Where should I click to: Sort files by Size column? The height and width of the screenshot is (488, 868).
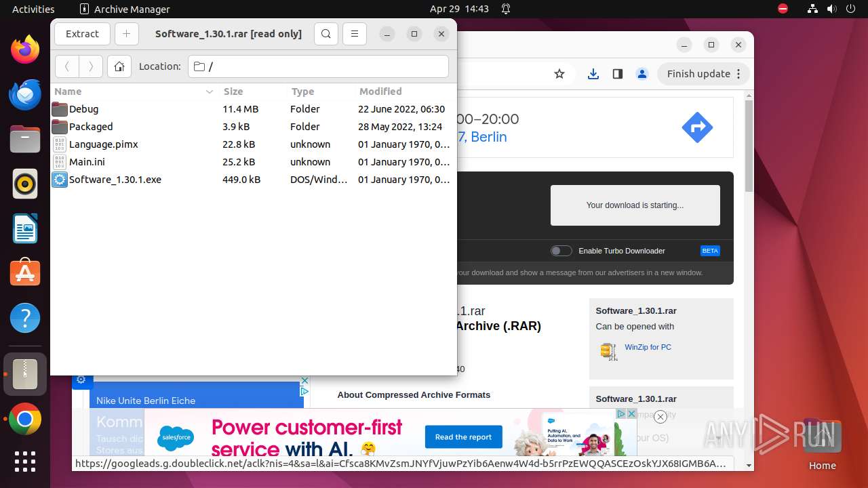click(x=252, y=91)
